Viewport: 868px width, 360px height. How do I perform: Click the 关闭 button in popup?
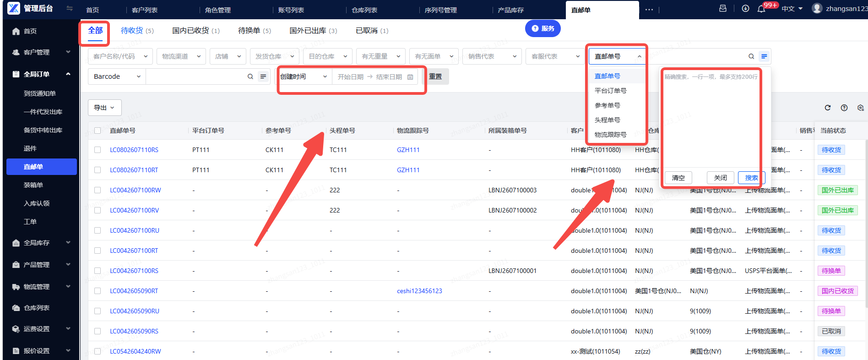tap(721, 178)
